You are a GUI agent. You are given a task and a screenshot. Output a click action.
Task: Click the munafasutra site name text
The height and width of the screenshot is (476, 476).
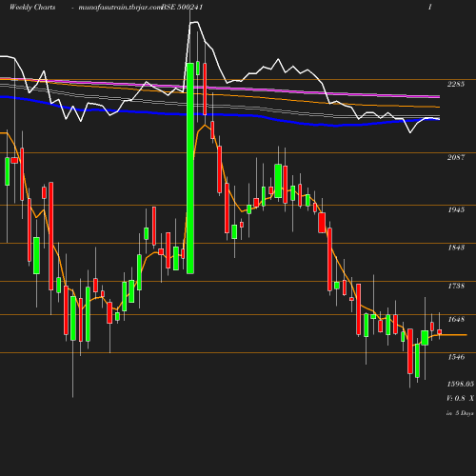pyautogui.click(x=121, y=7)
